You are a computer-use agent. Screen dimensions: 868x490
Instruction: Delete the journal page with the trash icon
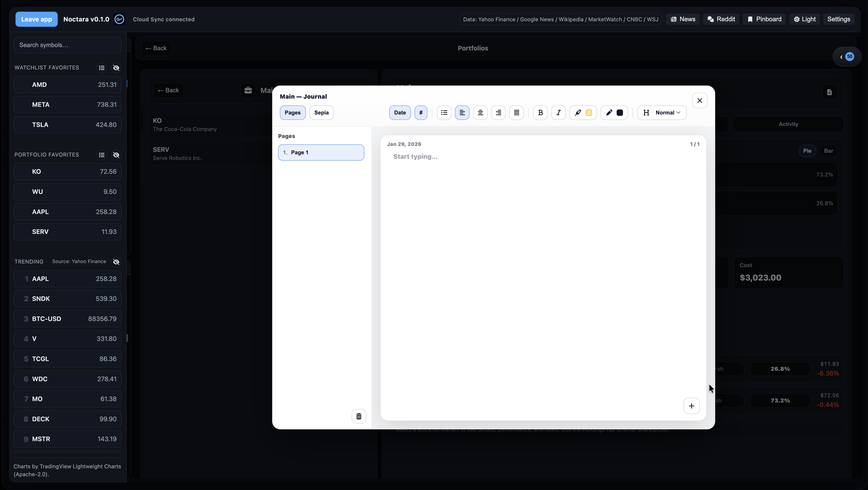point(359,416)
